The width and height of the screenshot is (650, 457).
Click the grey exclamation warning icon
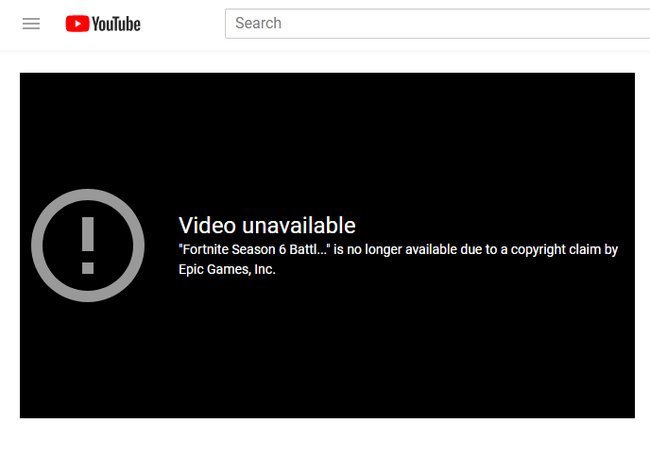pos(88,246)
